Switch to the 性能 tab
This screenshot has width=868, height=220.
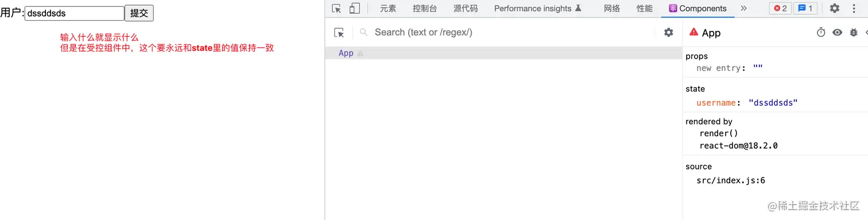[645, 9]
